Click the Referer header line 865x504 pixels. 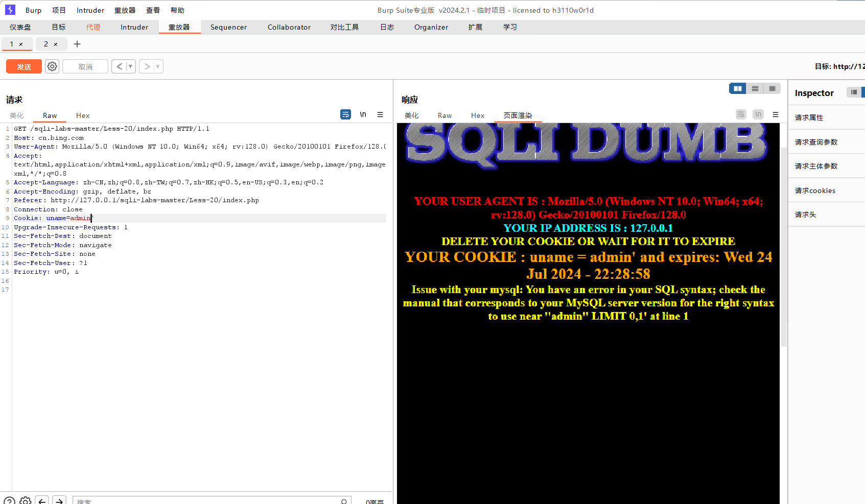click(136, 200)
